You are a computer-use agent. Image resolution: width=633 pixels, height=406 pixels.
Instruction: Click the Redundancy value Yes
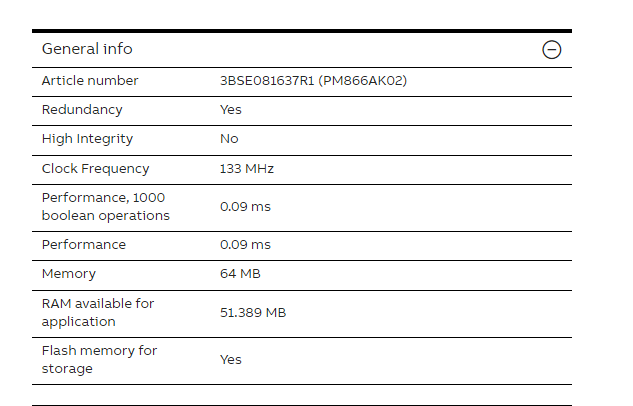pyautogui.click(x=231, y=110)
